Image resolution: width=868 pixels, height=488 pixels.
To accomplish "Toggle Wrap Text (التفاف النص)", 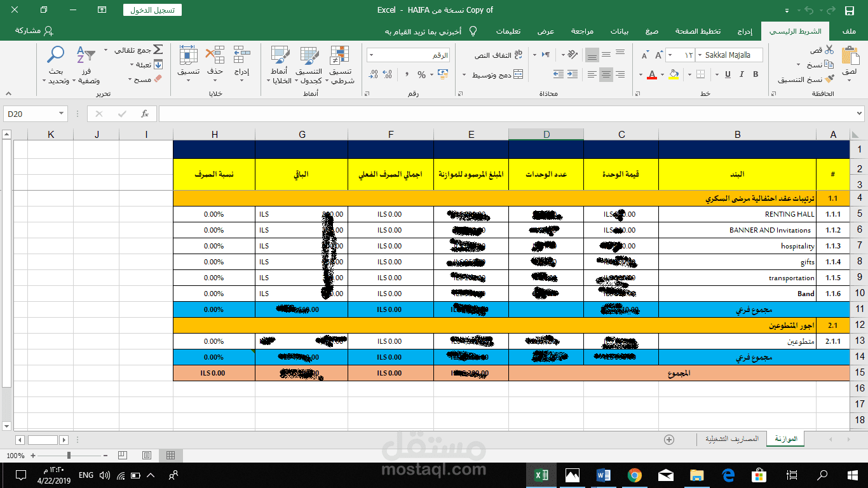I will tap(499, 55).
